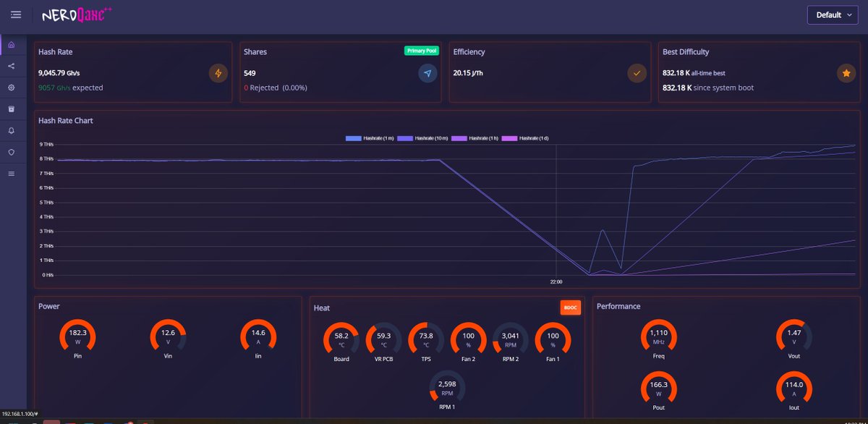
Task: Click the 9057 Gh/s expected text
Action: click(70, 88)
